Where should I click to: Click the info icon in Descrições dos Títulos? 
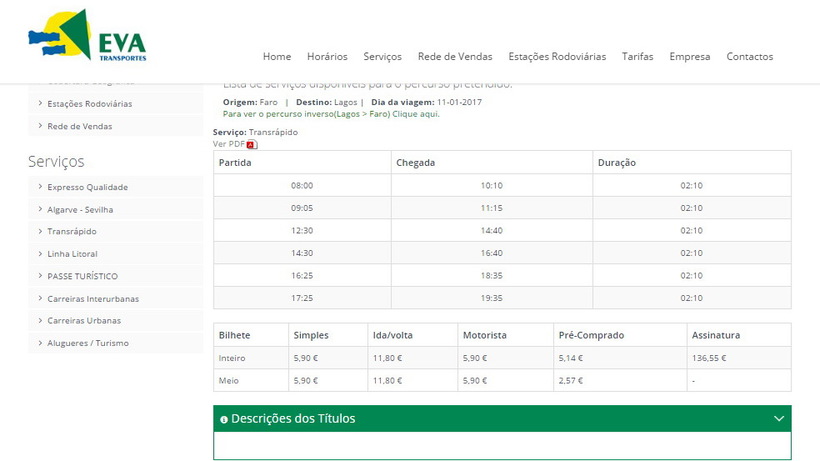coord(223,419)
